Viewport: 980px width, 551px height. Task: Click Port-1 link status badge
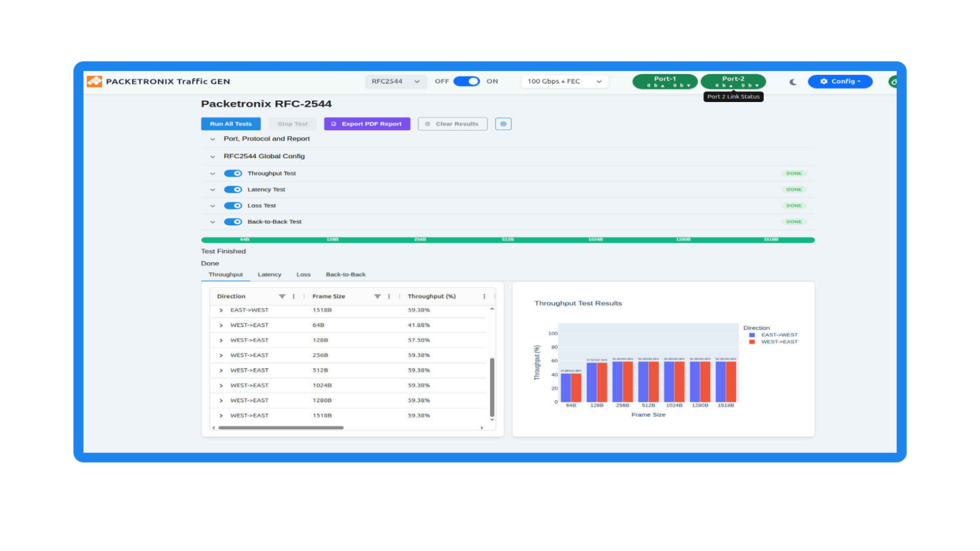[x=665, y=82]
